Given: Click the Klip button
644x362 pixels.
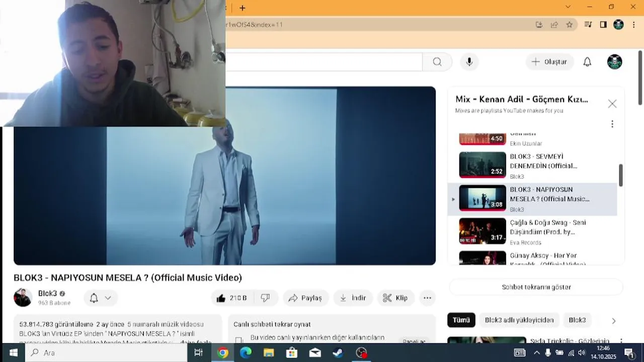Looking at the screenshot, I should coord(395,298).
